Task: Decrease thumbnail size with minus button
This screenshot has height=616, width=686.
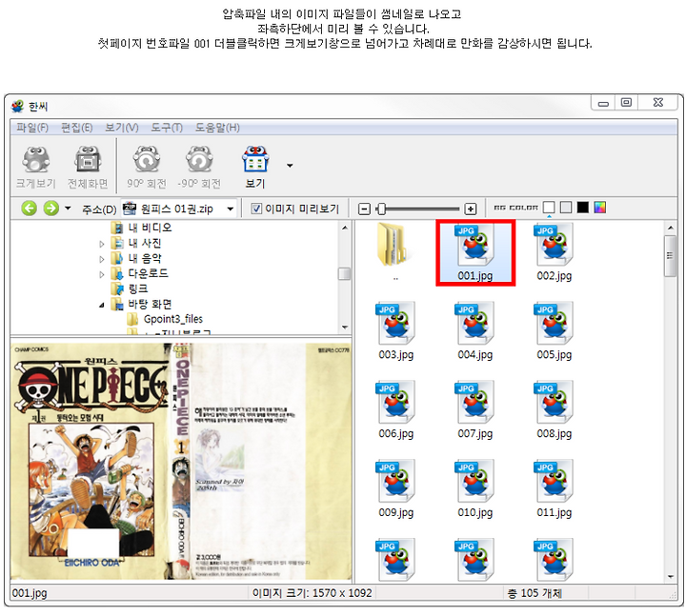Action: [x=364, y=209]
